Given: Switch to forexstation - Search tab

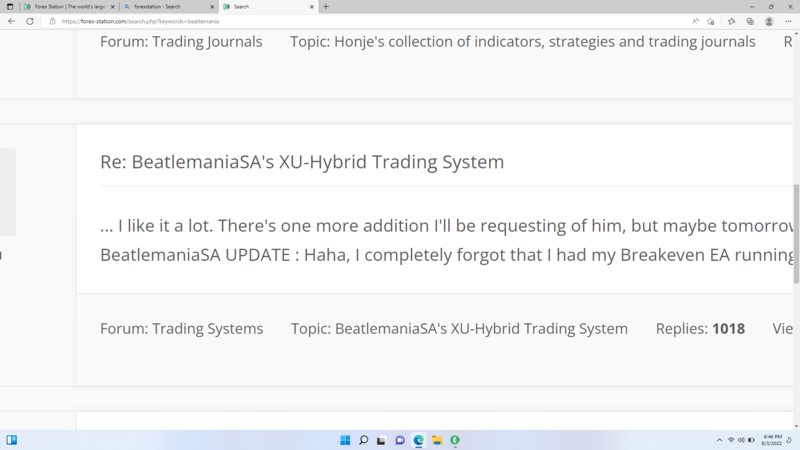Looking at the screenshot, I should click(168, 7).
